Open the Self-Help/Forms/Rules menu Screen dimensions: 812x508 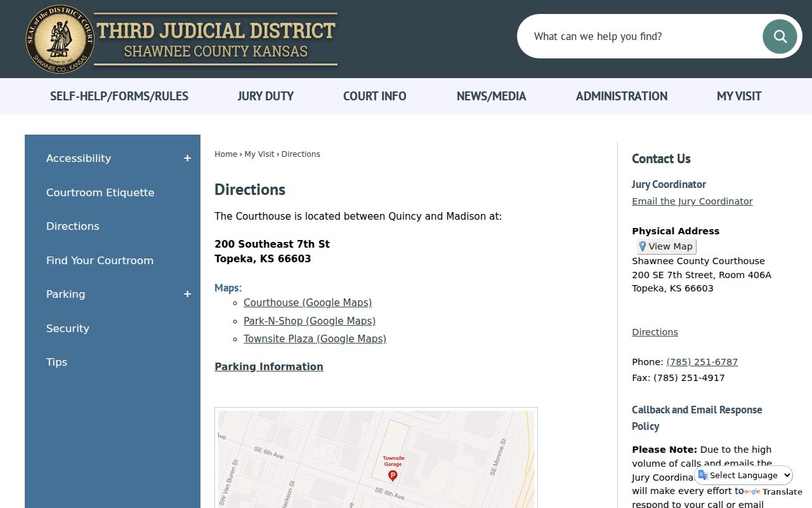point(119,96)
